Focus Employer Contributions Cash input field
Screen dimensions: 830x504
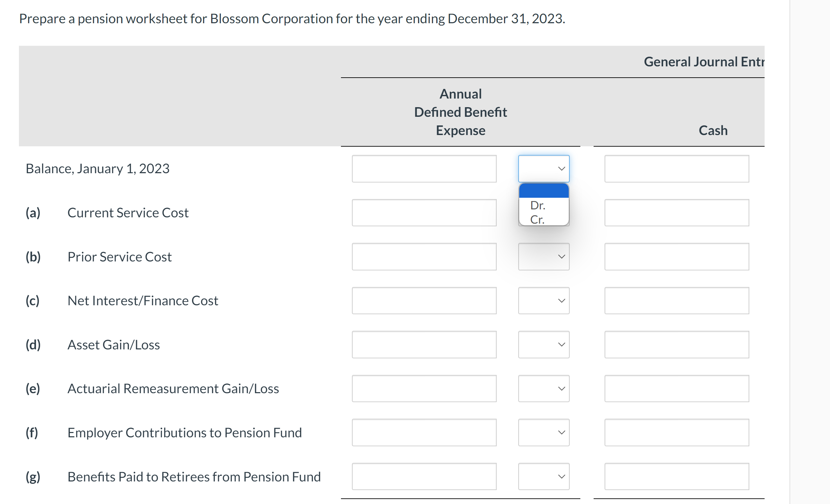point(676,432)
